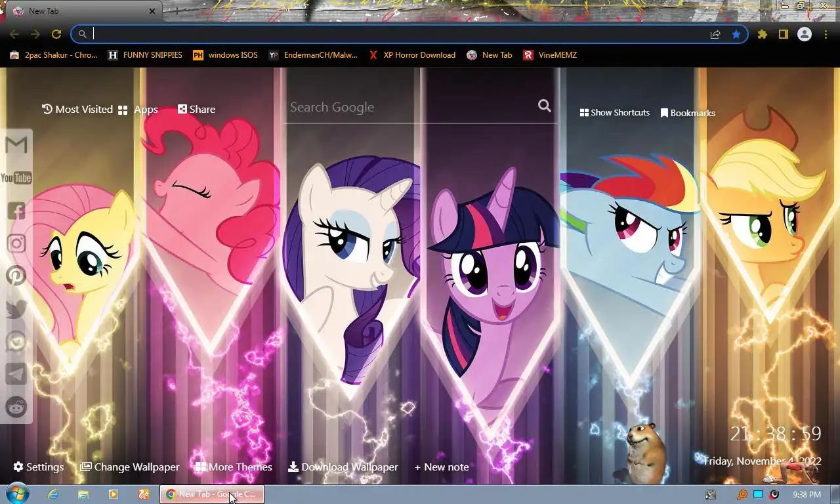Click the round red-black tray icon
This screenshot has width=840, height=504.
click(774, 495)
